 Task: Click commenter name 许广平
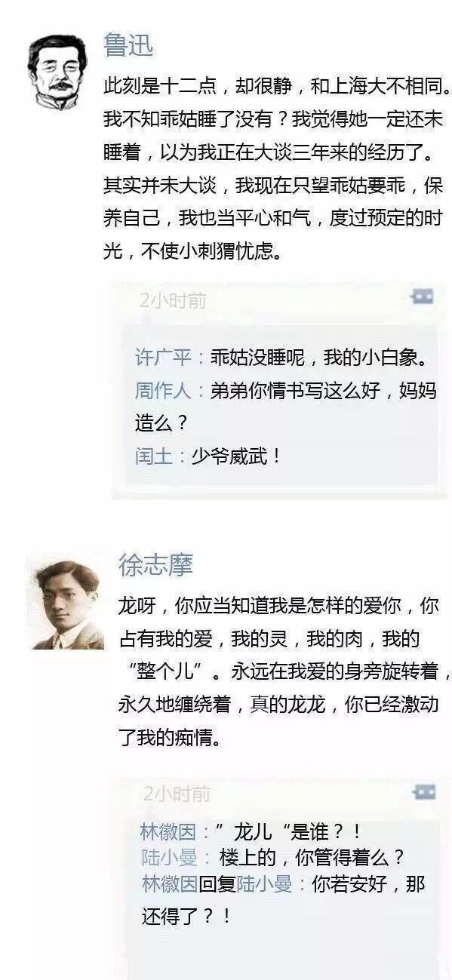click(162, 357)
